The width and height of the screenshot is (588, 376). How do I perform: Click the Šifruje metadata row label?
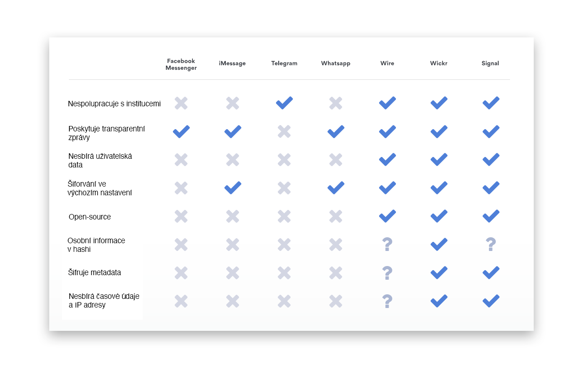(95, 273)
